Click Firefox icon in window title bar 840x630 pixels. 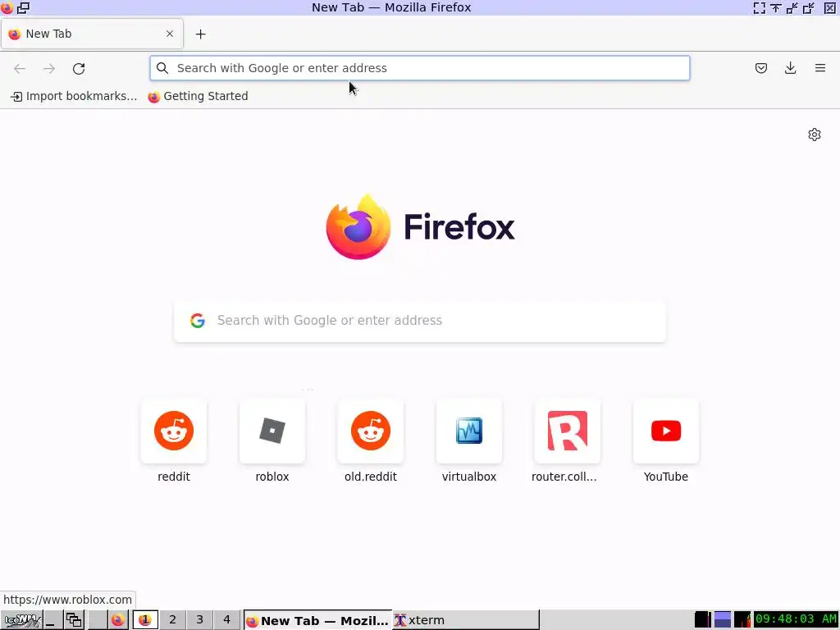7,7
